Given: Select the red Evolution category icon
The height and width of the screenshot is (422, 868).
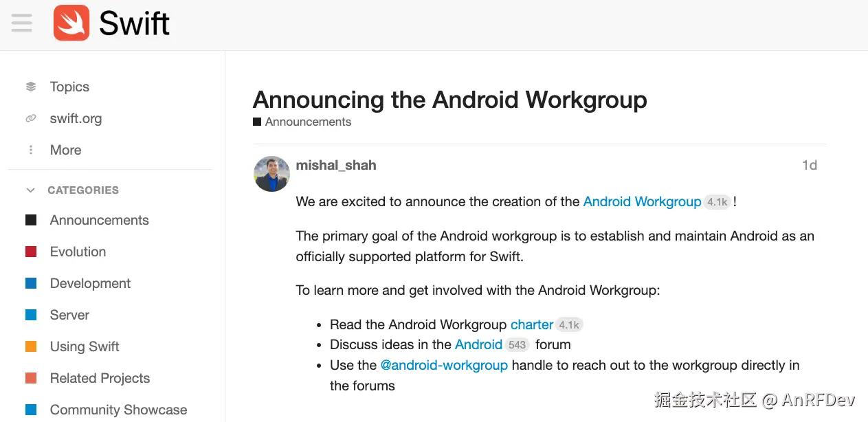Looking at the screenshot, I should coord(31,252).
